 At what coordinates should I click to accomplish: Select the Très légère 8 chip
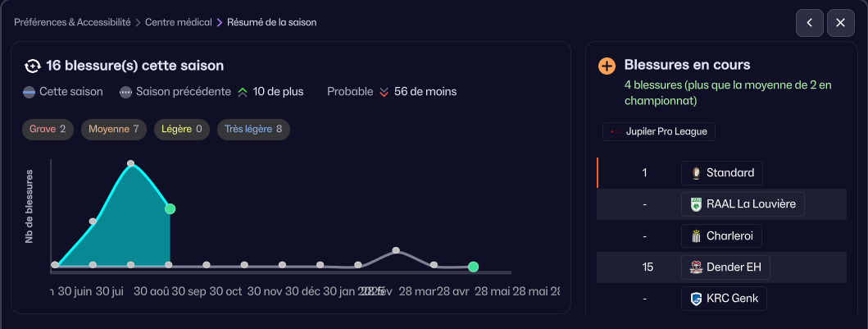253,129
